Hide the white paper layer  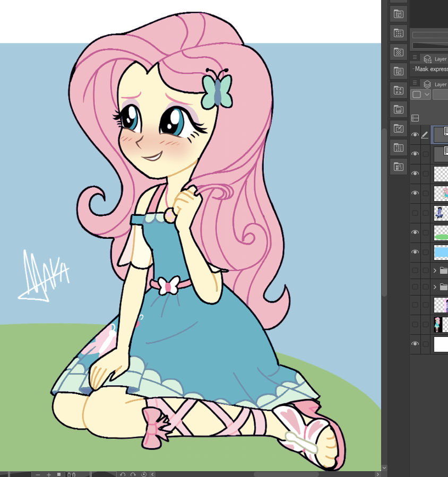[x=415, y=344]
